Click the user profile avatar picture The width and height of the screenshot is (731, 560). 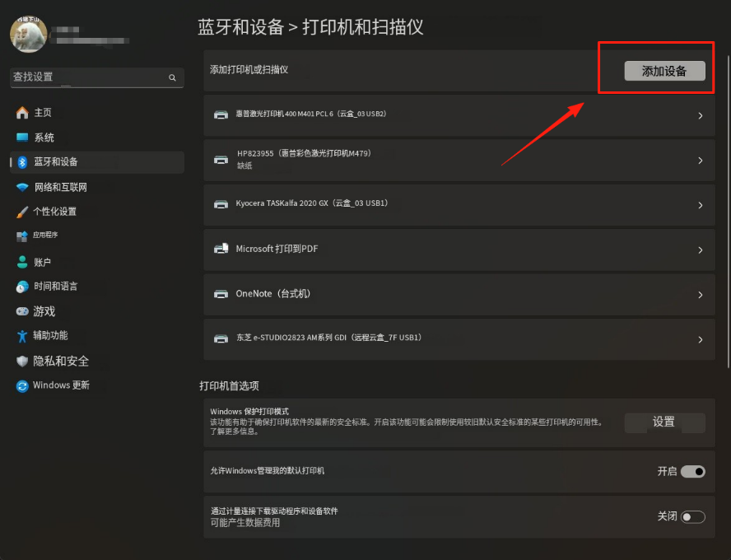click(29, 34)
